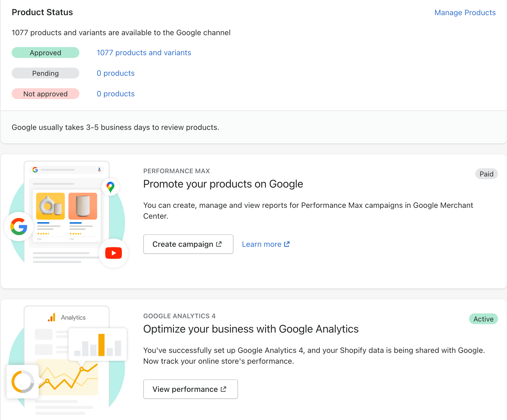Click the 'Promote your products on Google' heading
The height and width of the screenshot is (420, 507).
point(223,184)
